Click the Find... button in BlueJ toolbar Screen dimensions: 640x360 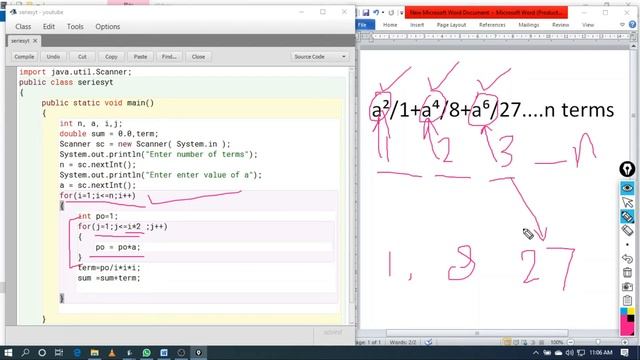[x=169, y=57]
